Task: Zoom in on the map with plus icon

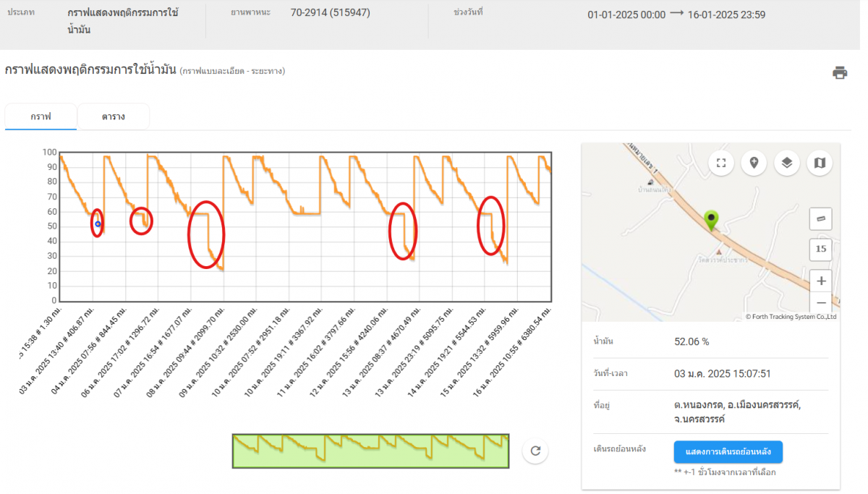Action: (821, 281)
